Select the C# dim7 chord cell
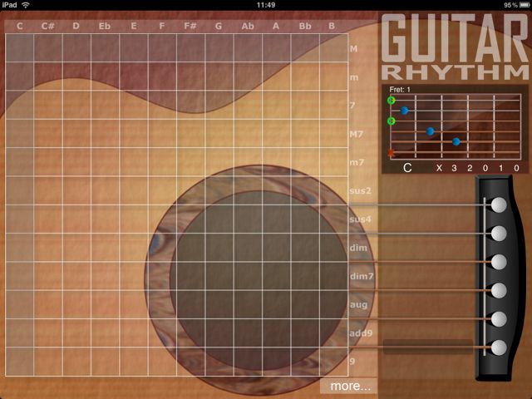This screenshot has height=399, width=532. pos(48,276)
